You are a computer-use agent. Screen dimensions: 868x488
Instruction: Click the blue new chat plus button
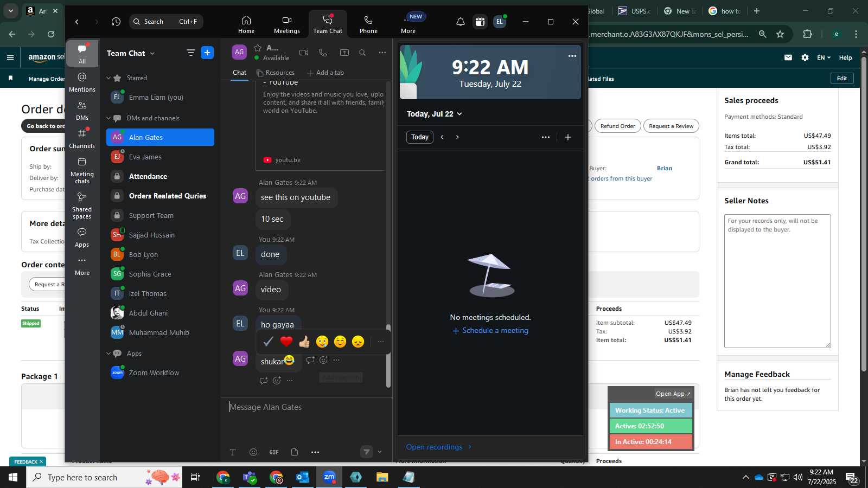[207, 53]
